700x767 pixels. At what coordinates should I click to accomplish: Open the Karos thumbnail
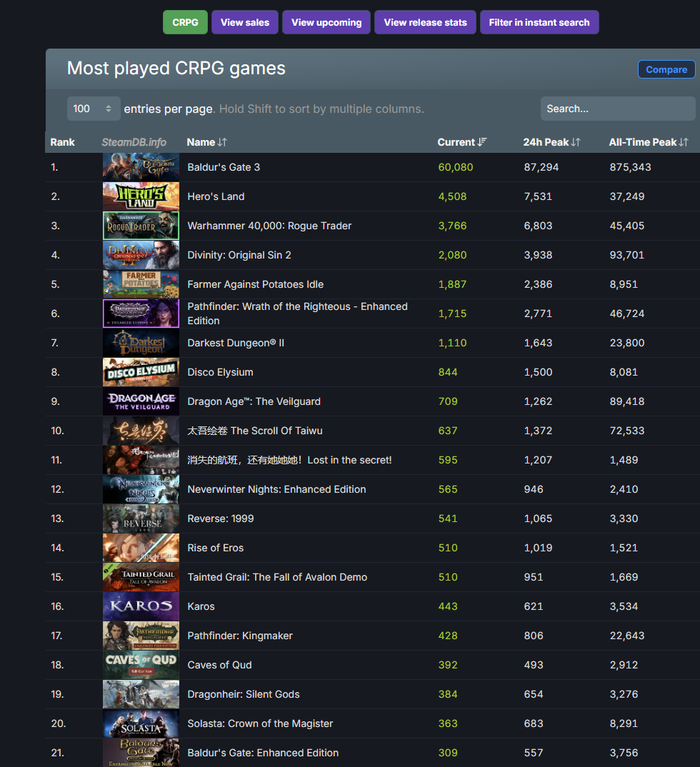141,606
